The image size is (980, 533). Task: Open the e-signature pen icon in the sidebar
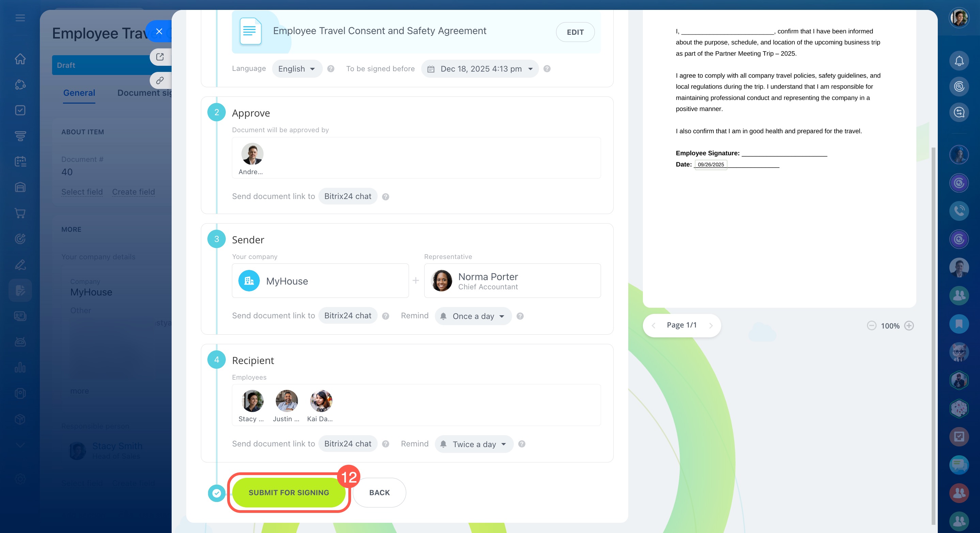point(20,264)
